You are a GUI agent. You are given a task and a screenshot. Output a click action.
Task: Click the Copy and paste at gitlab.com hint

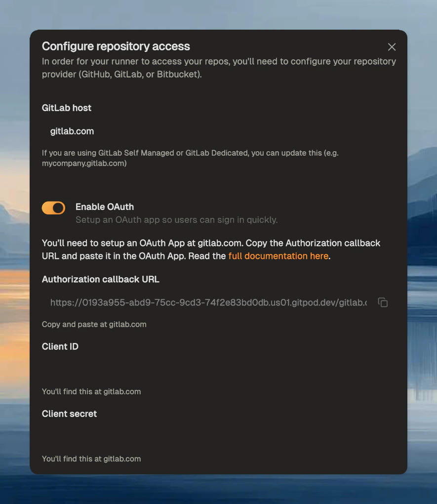[94, 324]
